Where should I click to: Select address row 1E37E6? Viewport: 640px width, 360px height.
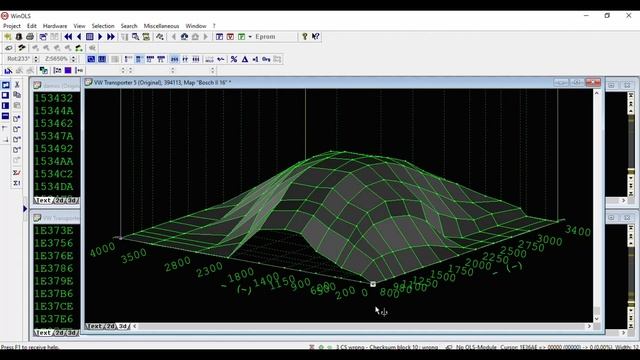click(x=53, y=319)
